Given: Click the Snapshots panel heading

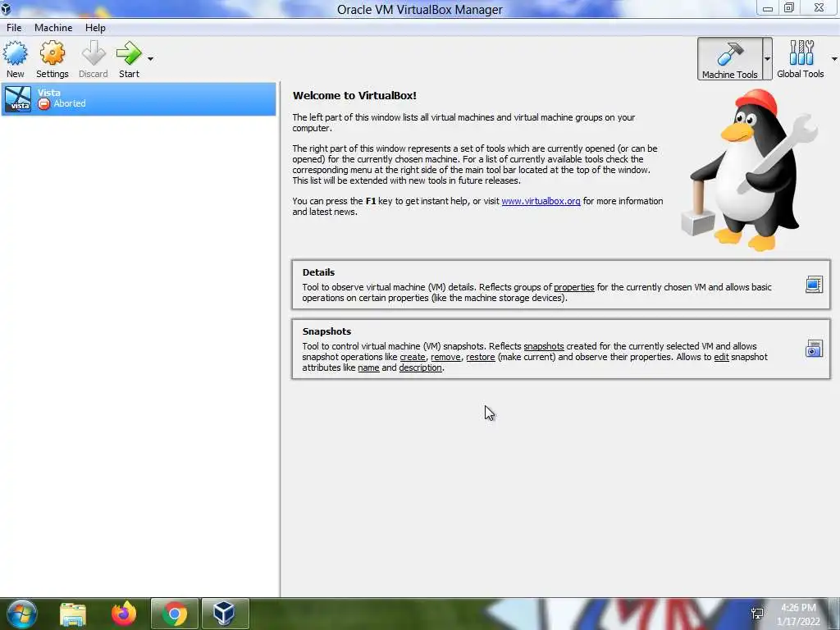Looking at the screenshot, I should (326, 331).
